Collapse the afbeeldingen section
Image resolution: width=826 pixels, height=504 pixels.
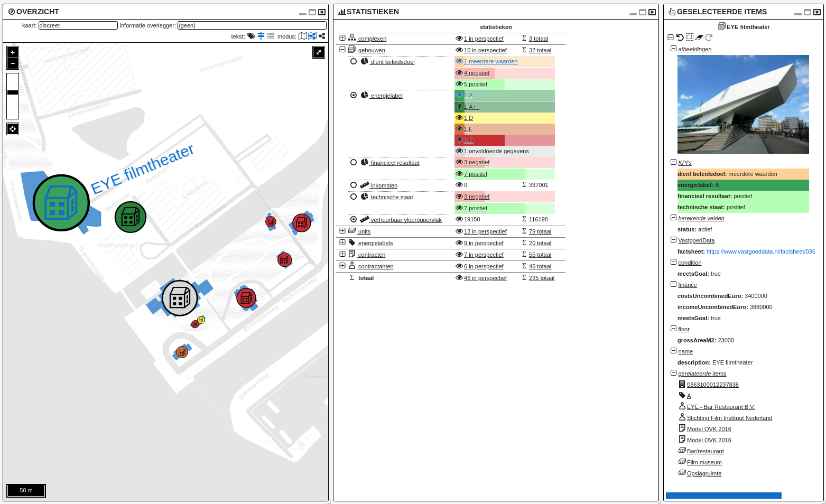[673, 49]
